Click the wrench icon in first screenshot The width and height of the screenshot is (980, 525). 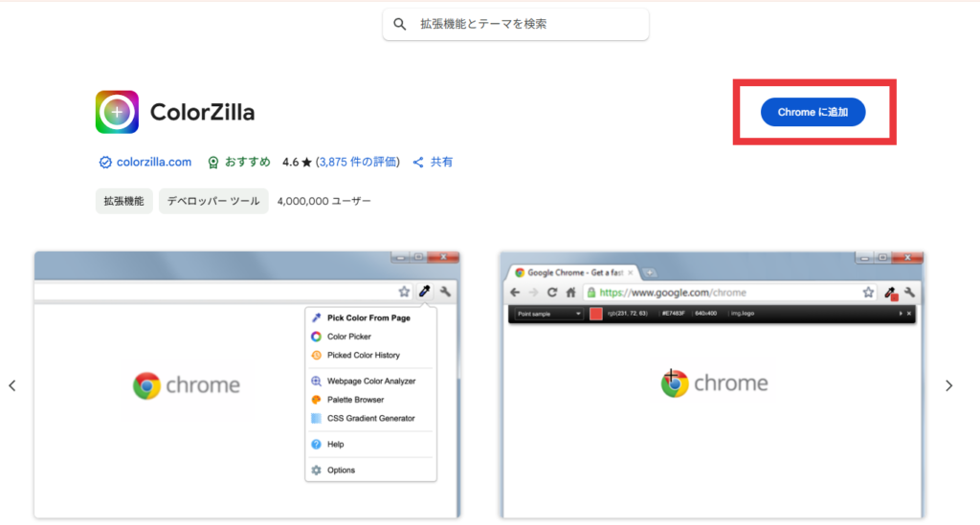(x=445, y=292)
